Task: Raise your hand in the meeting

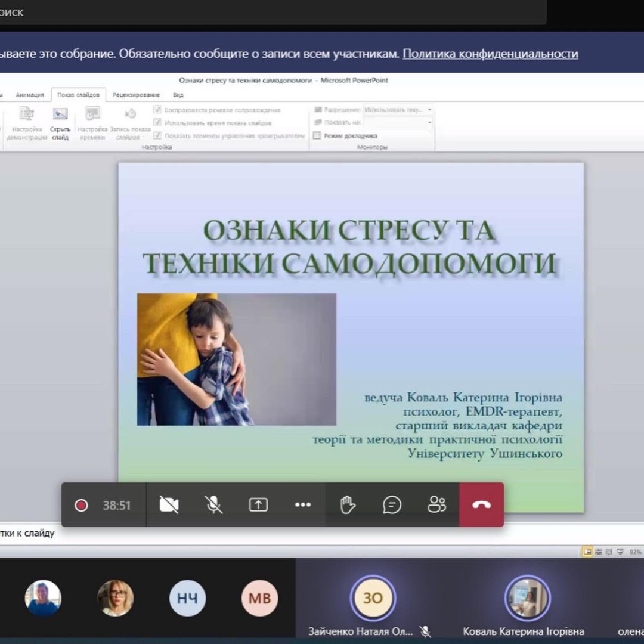Action: (348, 505)
